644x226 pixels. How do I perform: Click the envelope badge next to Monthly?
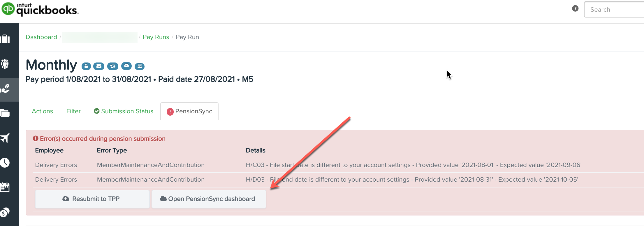pyautogui.click(x=99, y=66)
